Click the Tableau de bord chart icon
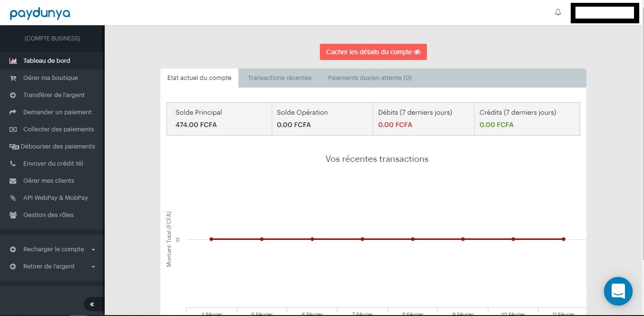Viewport: 644px width, 316px height. 13,61
